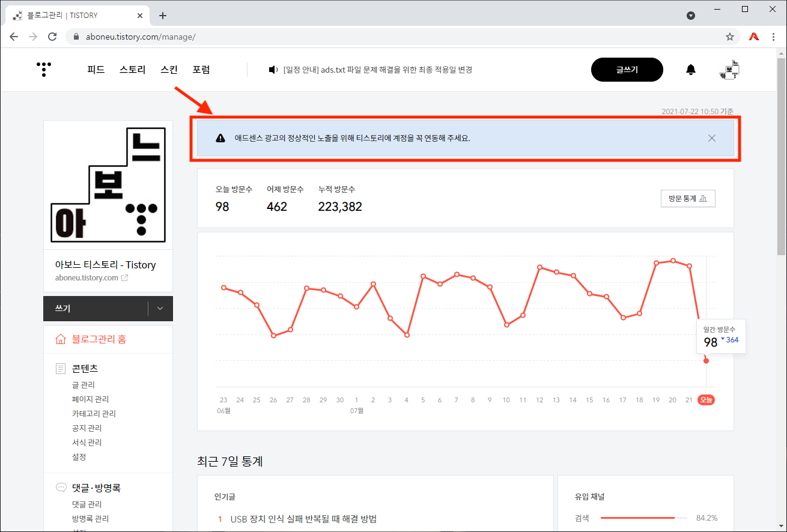The image size is (787, 532).
Task: Click the 쓰기 sidebar button
Action: (x=96, y=309)
